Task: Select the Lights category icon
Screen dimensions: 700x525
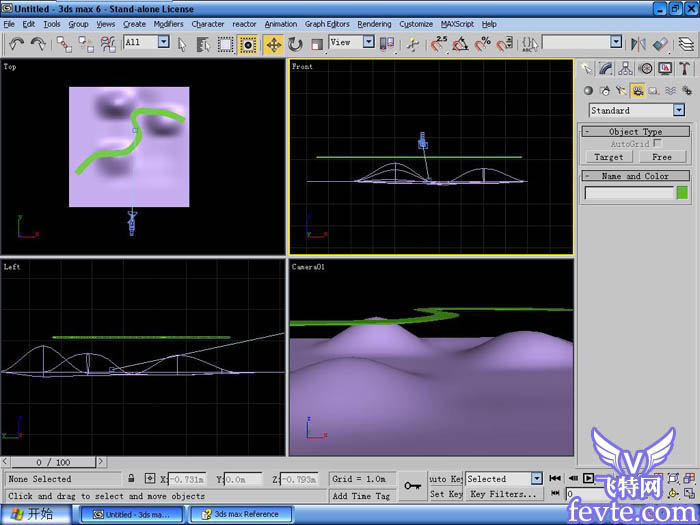Action: pos(621,91)
